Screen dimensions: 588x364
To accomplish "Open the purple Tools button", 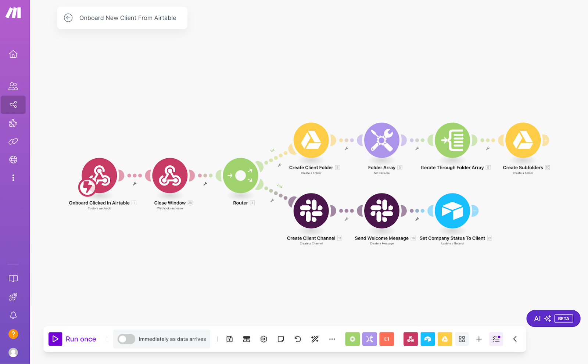I will (x=370, y=339).
